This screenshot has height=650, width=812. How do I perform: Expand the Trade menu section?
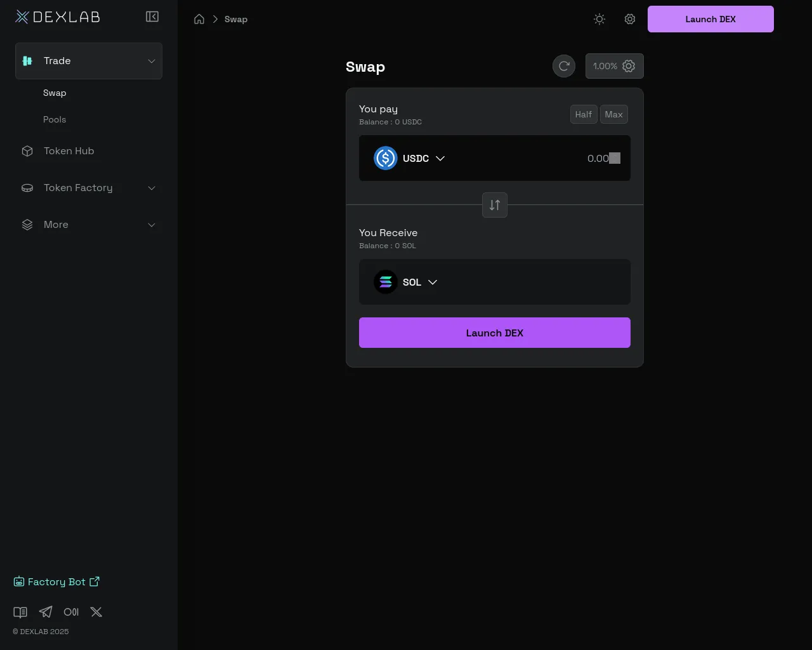click(89, 61)
